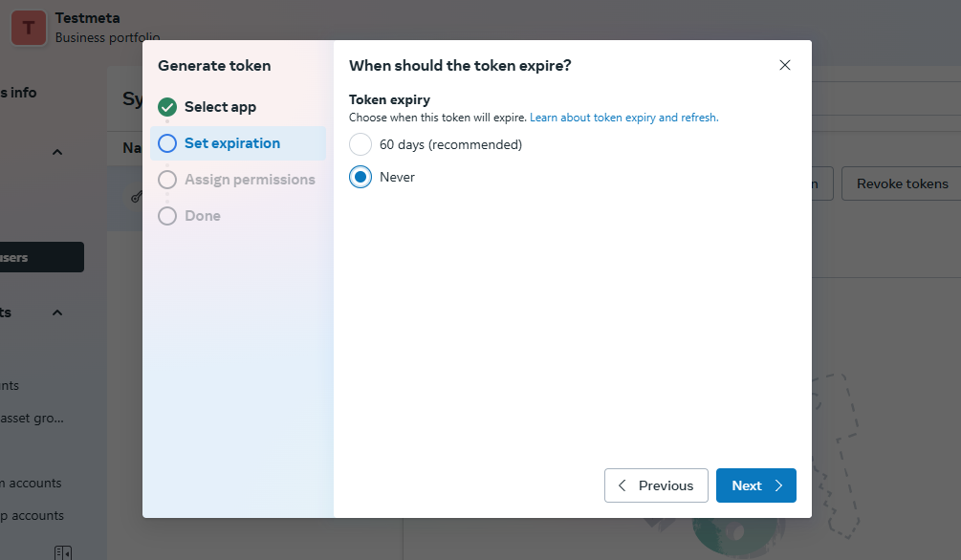Viewport: 961px width, 560px height.
Task: Go to the Select app step
Action: coord(220,107)
